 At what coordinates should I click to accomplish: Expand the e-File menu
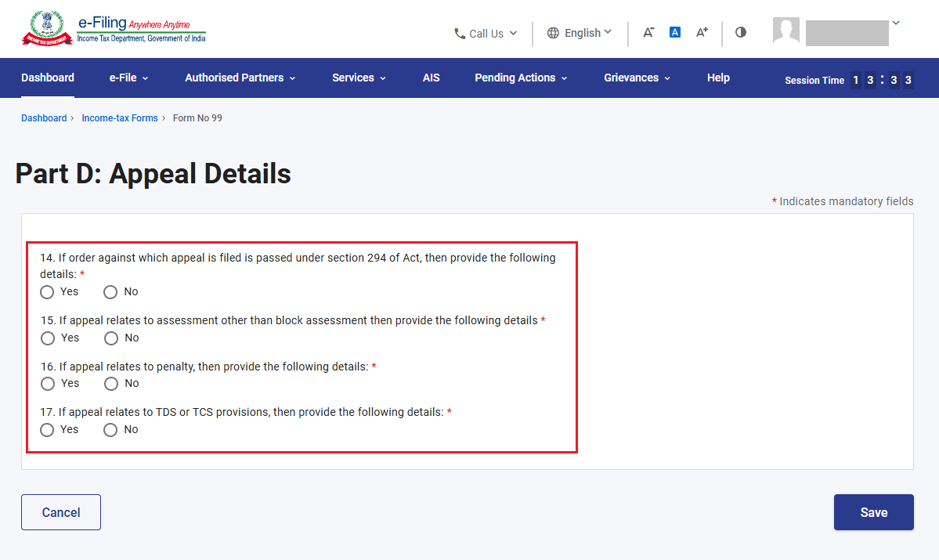tap(128, 78)
